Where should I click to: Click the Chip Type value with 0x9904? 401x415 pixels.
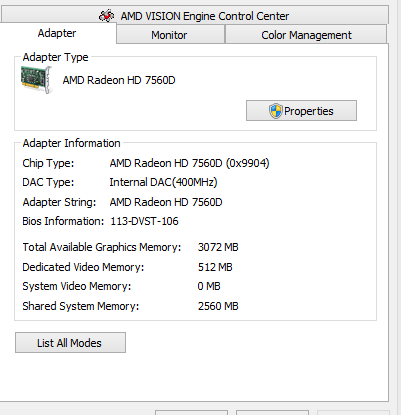pyautogui.click(x=189, y=163)
